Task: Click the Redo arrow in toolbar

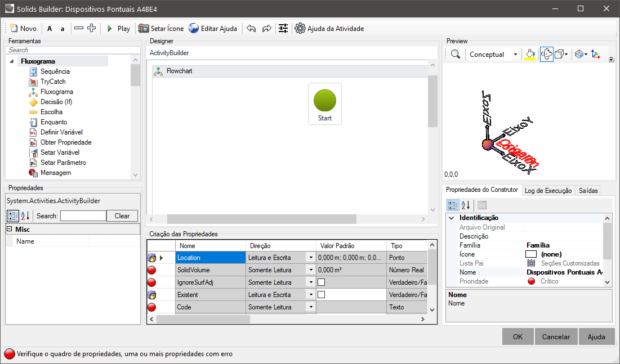Action: (x=266, y=29)
